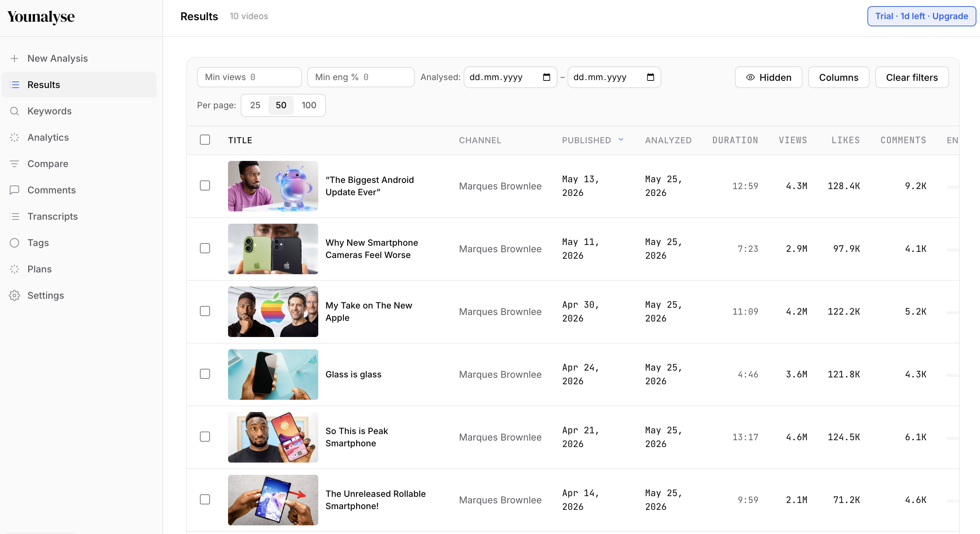The height and width of the screenshot is (534, 980).
Task: Click the Tags circle icon
Action: pyautogui.click(x=14, y=243)
